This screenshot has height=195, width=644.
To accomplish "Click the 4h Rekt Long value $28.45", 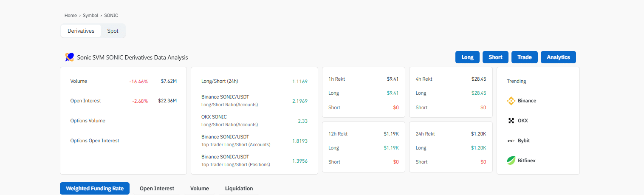I will pos(479,93).
